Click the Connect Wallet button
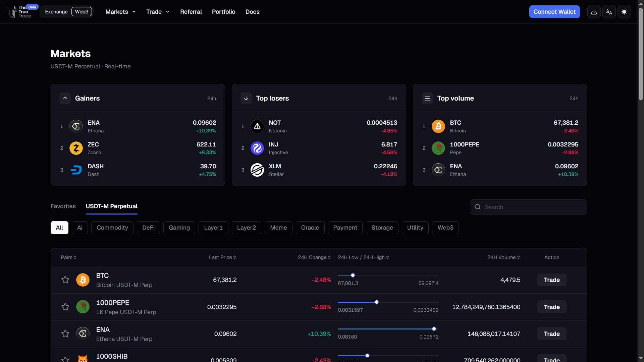 tap(554, 12)
